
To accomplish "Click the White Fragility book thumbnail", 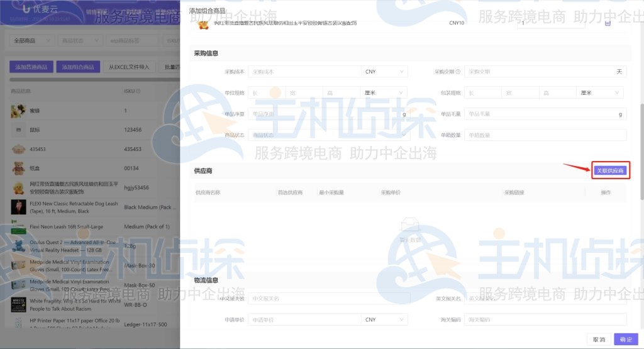I will point(18,304).
